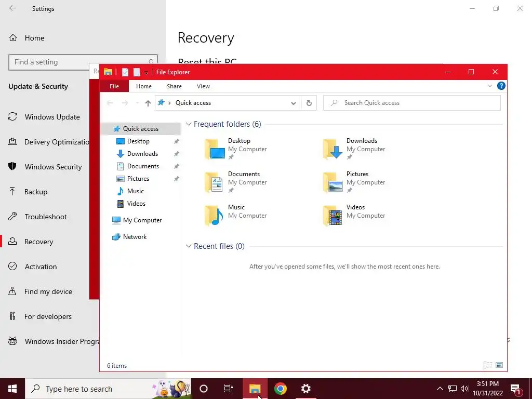Open Windows Update in Settings
Screen dimensions: 532x399
coord(45,117)
